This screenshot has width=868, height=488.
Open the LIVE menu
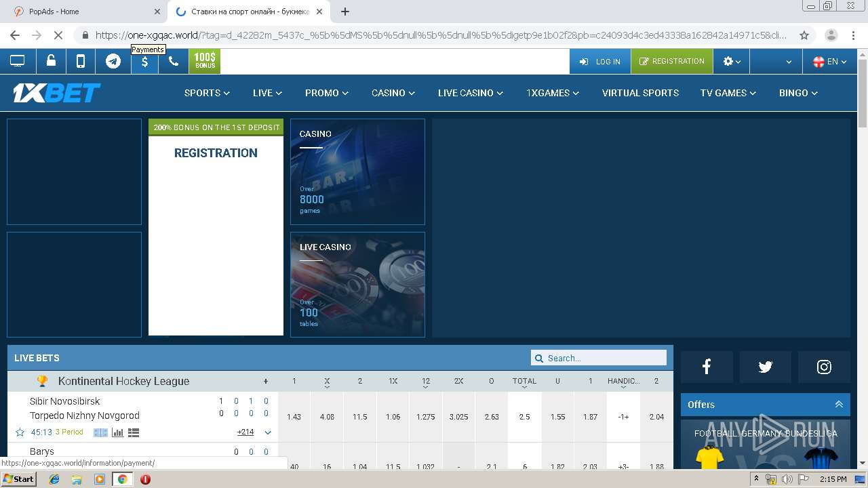(x=267, y=93)
